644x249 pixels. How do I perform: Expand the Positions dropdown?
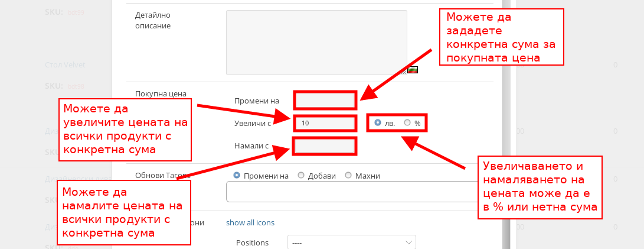[351, 242]
